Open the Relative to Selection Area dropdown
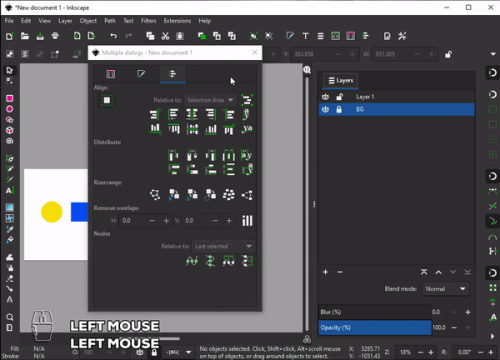Screen dimensions: 500x360 coord(210,100)
